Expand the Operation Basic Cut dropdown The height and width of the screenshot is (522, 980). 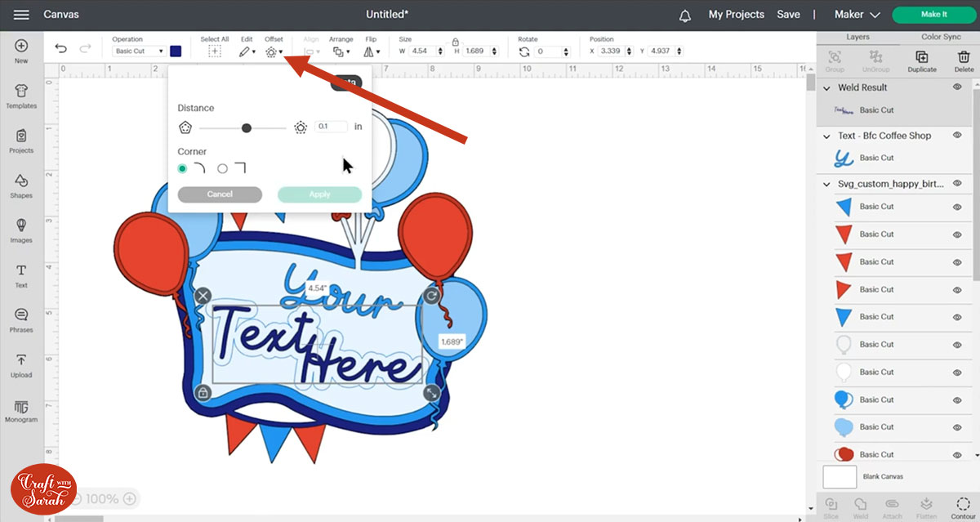tap(139, 51)
